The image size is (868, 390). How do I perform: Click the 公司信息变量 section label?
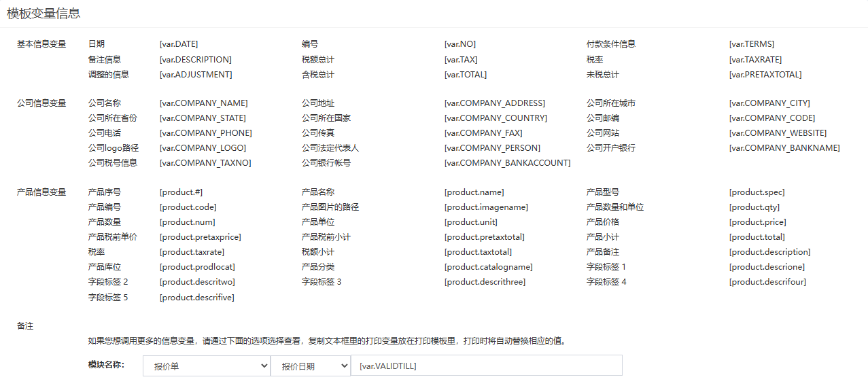click(x=41, y=103)
